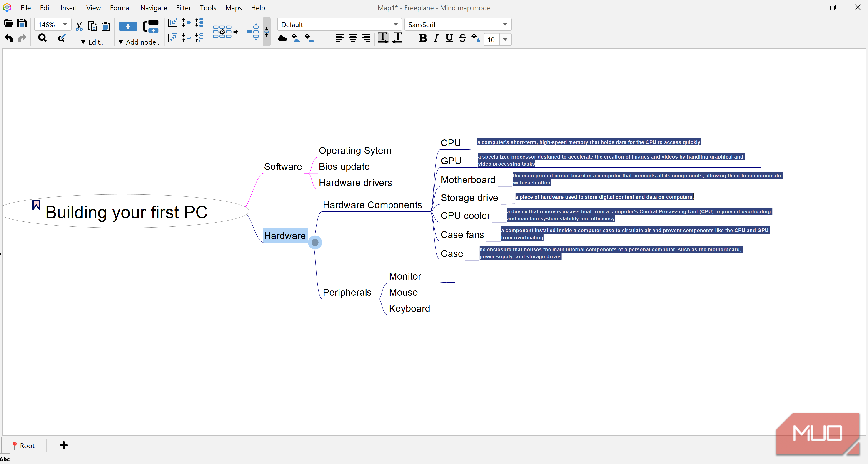Click the lower multi-node vertical arrows icon
This screenshot has height=464, width=868.
(x=200, y=38)
